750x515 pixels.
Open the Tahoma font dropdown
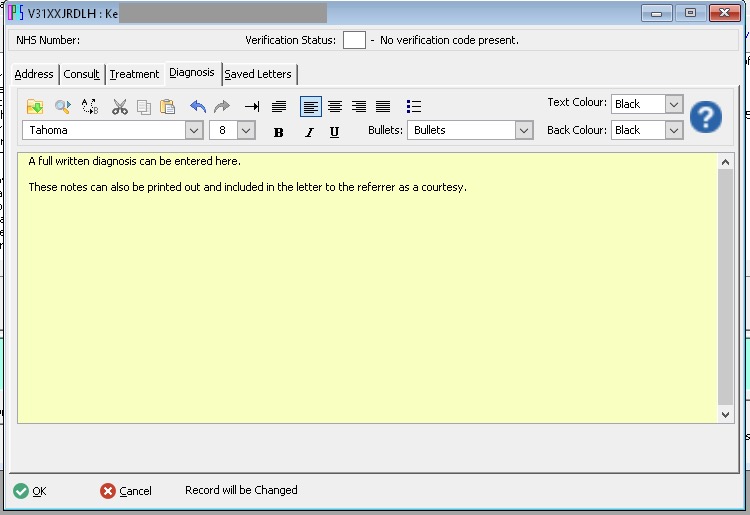point(194,130)
